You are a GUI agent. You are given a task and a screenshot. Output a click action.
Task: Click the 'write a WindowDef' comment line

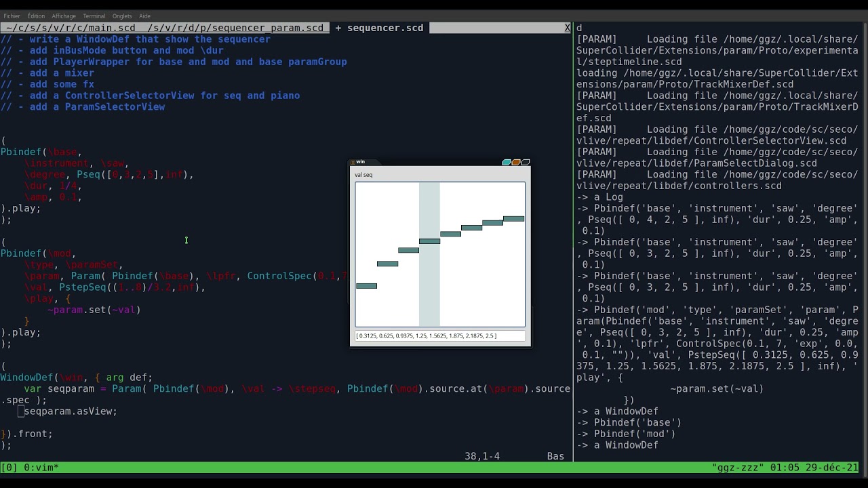pyautogui.click(x=136, y=39)
